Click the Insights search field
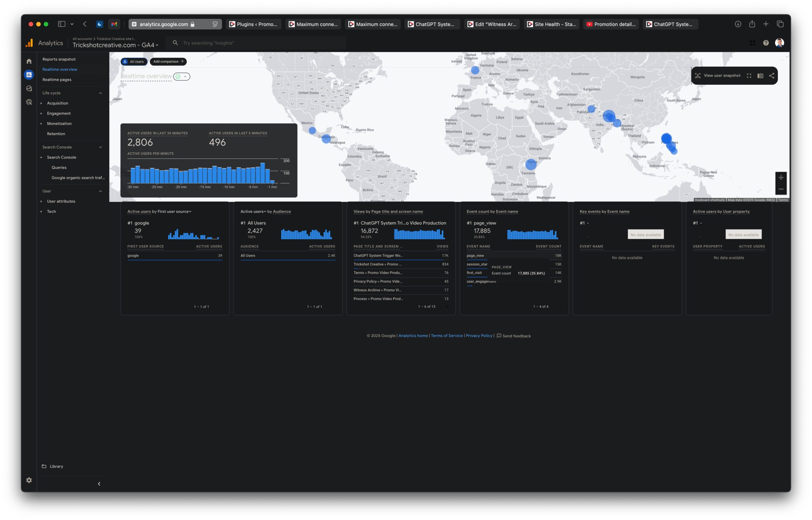The height and width of the screenshot is (520, 812). tap(256, 43)
